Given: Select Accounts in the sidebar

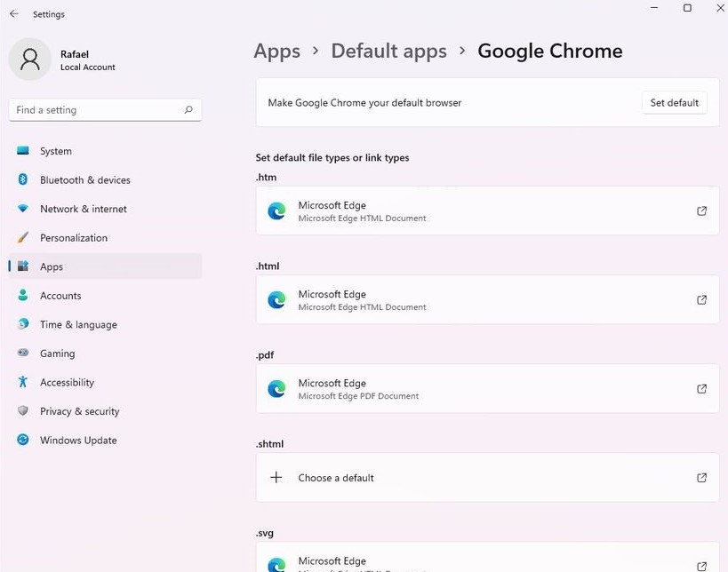Looking at the screenshot, I should click(x=106, y=296).
